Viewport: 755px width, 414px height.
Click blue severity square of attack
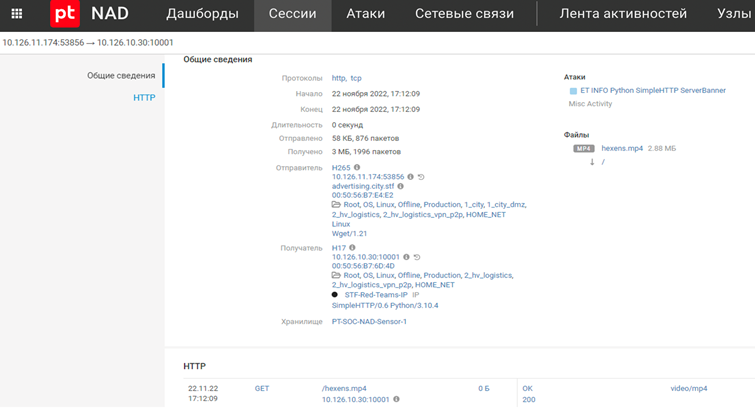click(x=573, y=91)
